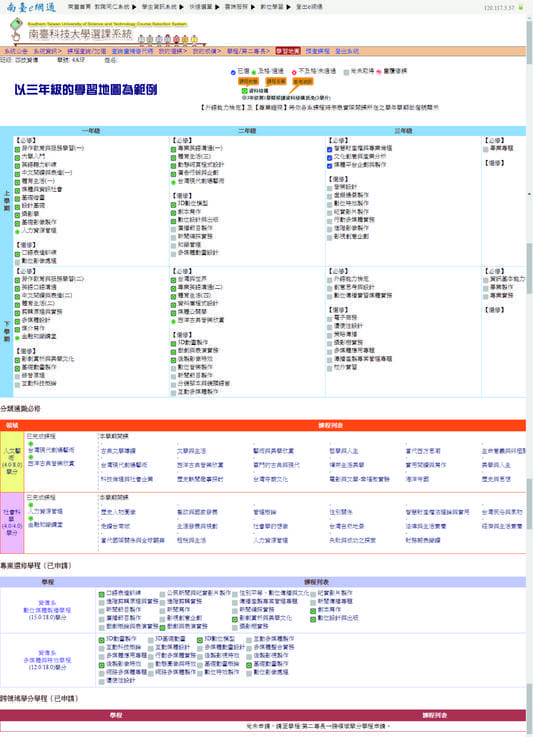The height and width of the screenshot is (737, 533).
Task: Open the 大學與生活 general education course link
Action: 191,451
